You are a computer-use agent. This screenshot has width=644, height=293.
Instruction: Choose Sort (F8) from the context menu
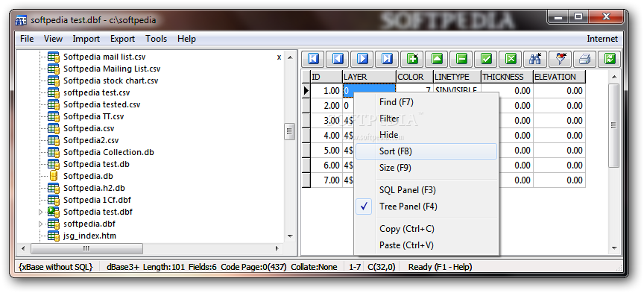tap(426, 151)
